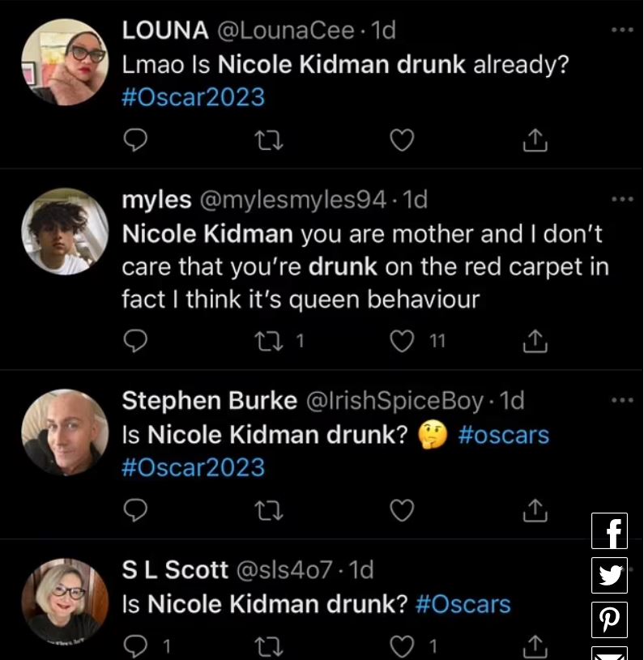Viewport: 644px width, 660px height.
Task: Open #oscars hashtag in Stephen Burke's tweet
Action: pos(503,435)
